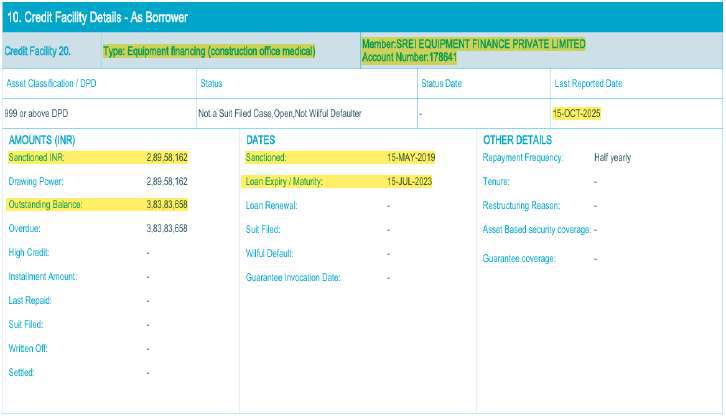Click the 'Last Repaid:' label
The image size is (726, 418).
pos(30,301)
